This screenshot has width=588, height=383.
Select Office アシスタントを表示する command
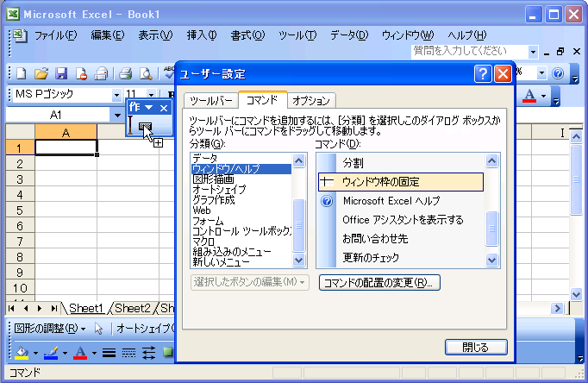(401, 220)
